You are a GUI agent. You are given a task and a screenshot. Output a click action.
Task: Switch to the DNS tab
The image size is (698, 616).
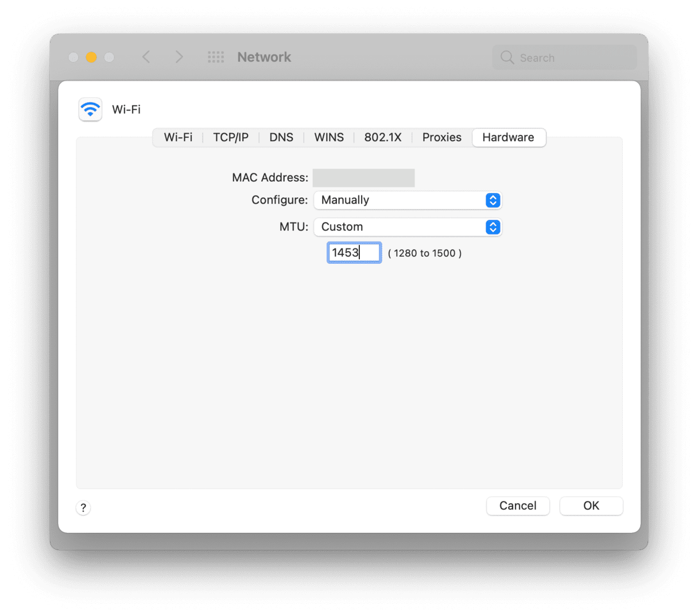[281, 138]
